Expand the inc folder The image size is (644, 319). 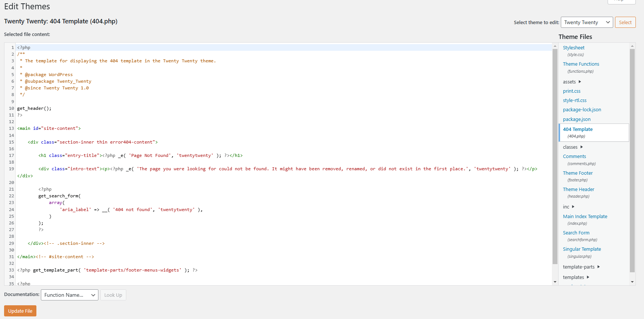point(568,207)
